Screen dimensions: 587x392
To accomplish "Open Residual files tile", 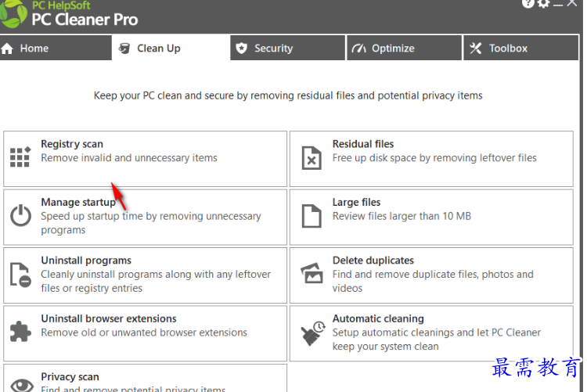I will [x=431, y=159].
